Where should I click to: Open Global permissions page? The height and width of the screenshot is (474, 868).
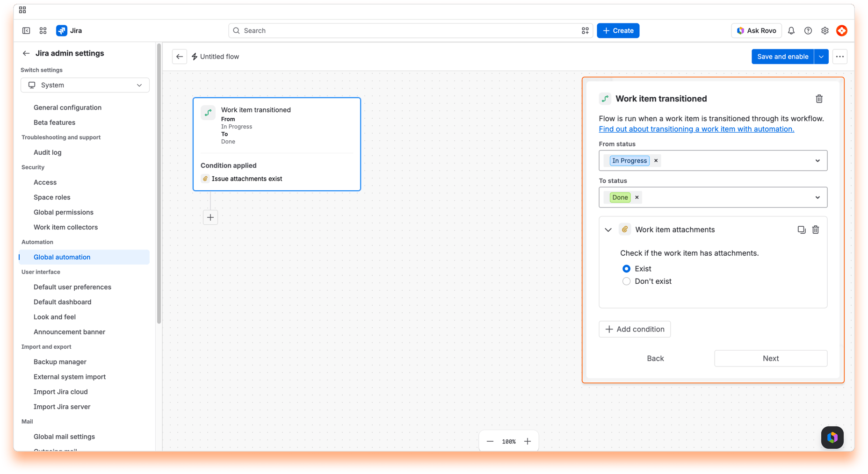click(64, 212)
